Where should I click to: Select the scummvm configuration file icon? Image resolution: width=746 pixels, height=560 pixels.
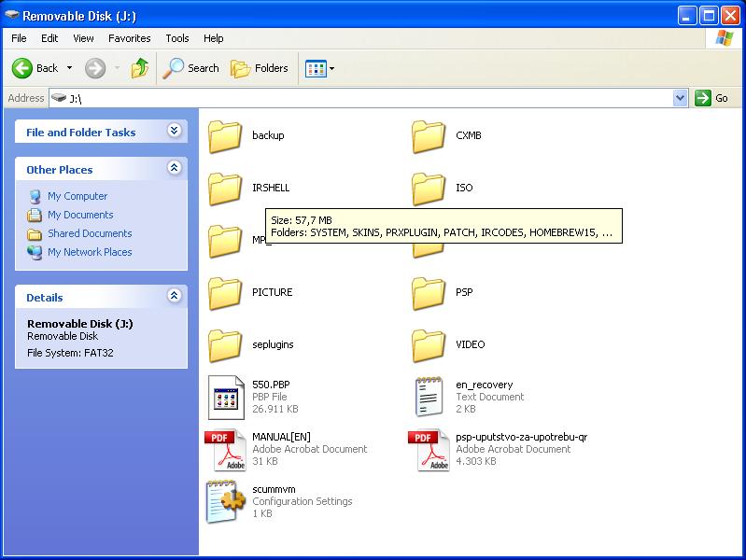coord(226,502)
